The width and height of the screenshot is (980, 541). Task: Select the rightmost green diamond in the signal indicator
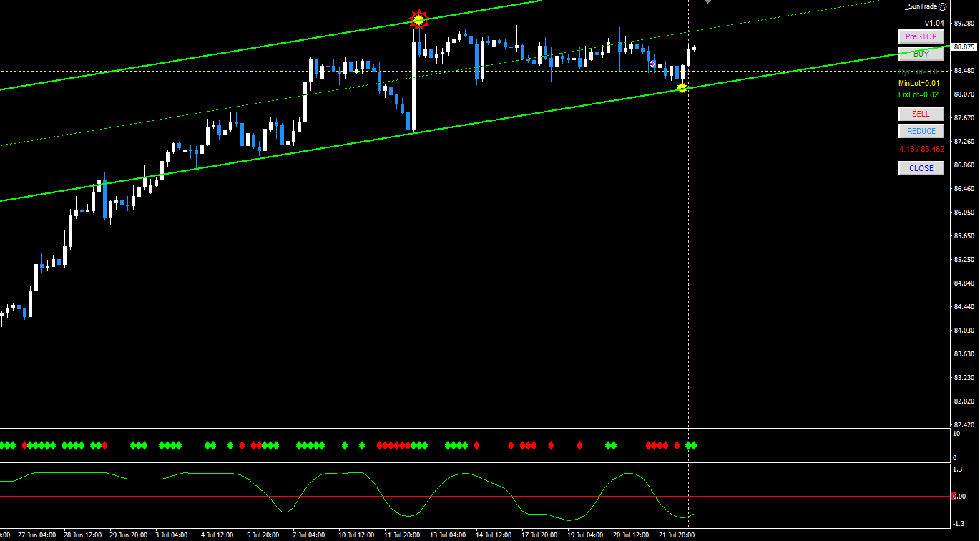694,445
